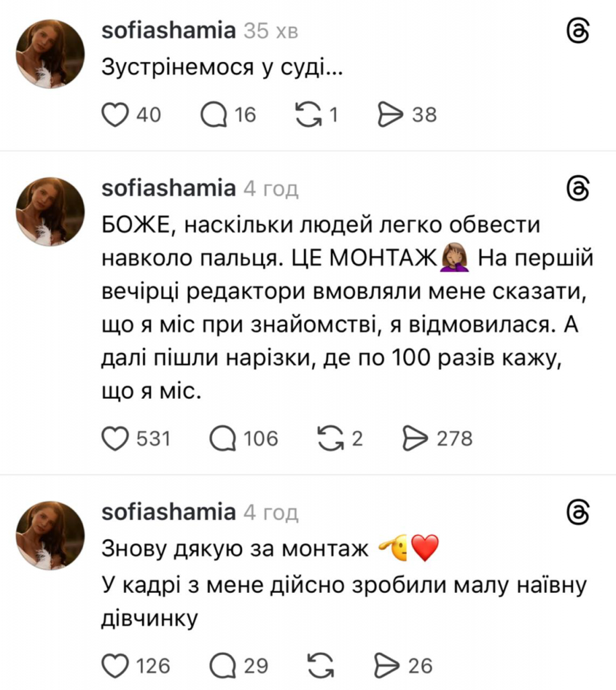Open the profile via the username on the middle post

[168, 188]
